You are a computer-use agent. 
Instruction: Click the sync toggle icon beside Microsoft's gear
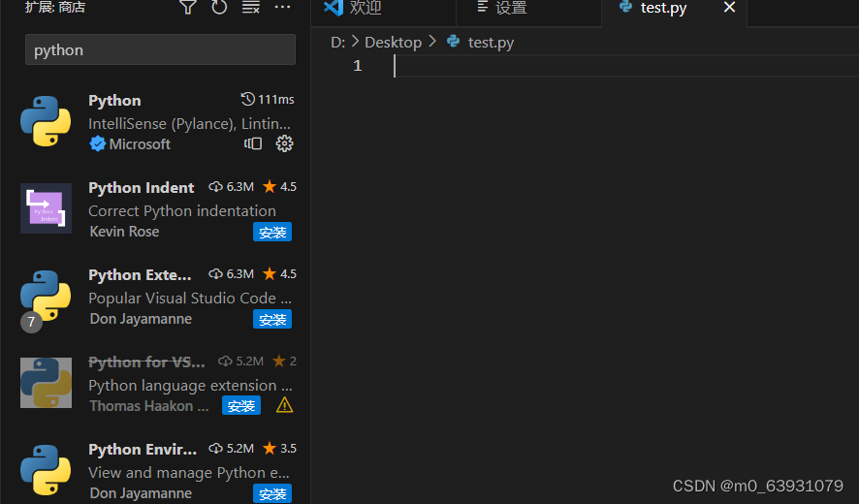coord(253,143)
